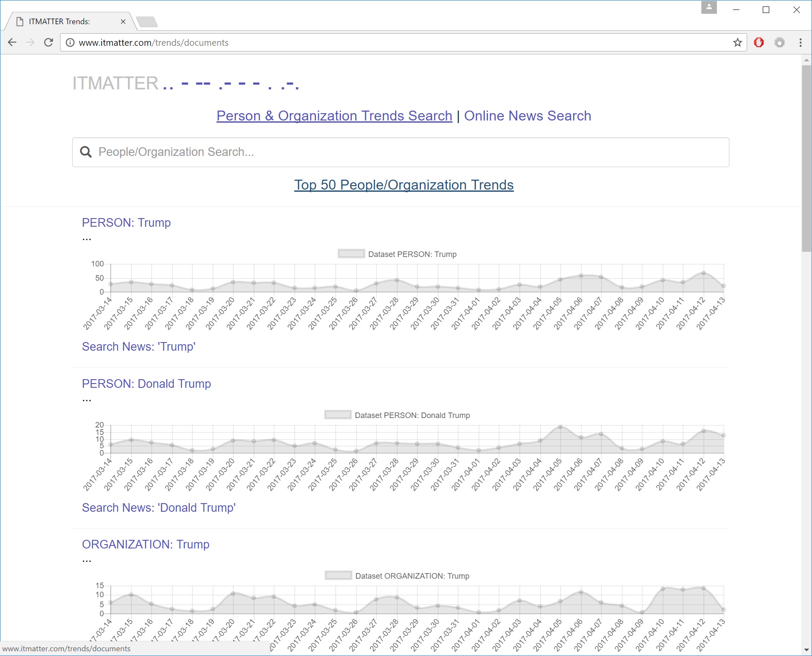Open the ORGANIZATION: Trump heading link
The width and height of the screenshot is (812, 656).
146,544
